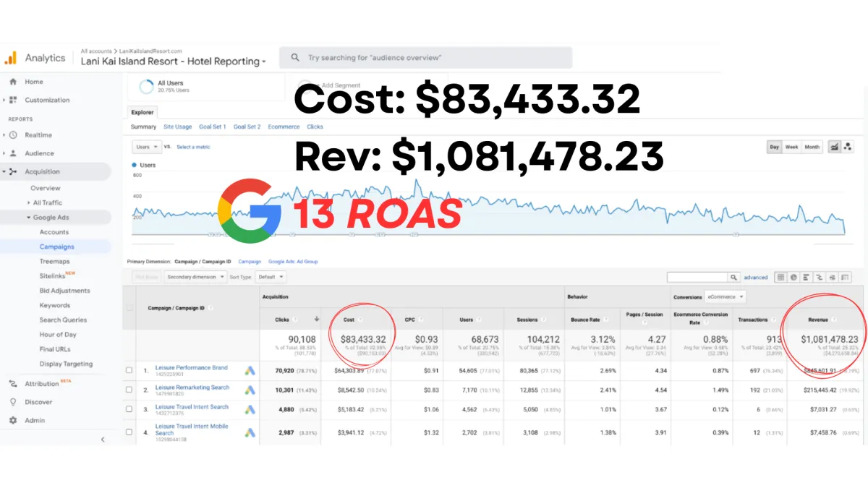Select the line chart type icon
Screen dimensions: 868x488
pyautogui.click(x=834, y=147)
